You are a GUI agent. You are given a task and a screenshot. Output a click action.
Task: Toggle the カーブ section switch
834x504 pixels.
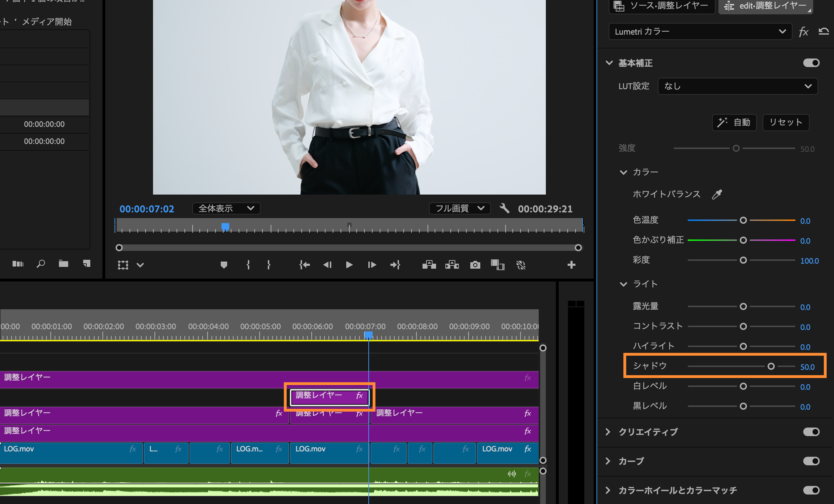tap(811, 461)
